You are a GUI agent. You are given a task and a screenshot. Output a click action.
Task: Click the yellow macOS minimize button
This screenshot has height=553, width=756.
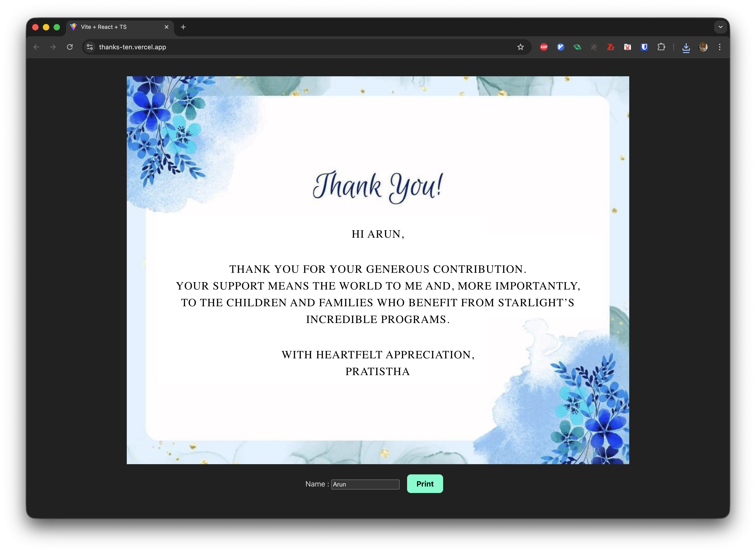pyautogui.click(x=46, y=27)
